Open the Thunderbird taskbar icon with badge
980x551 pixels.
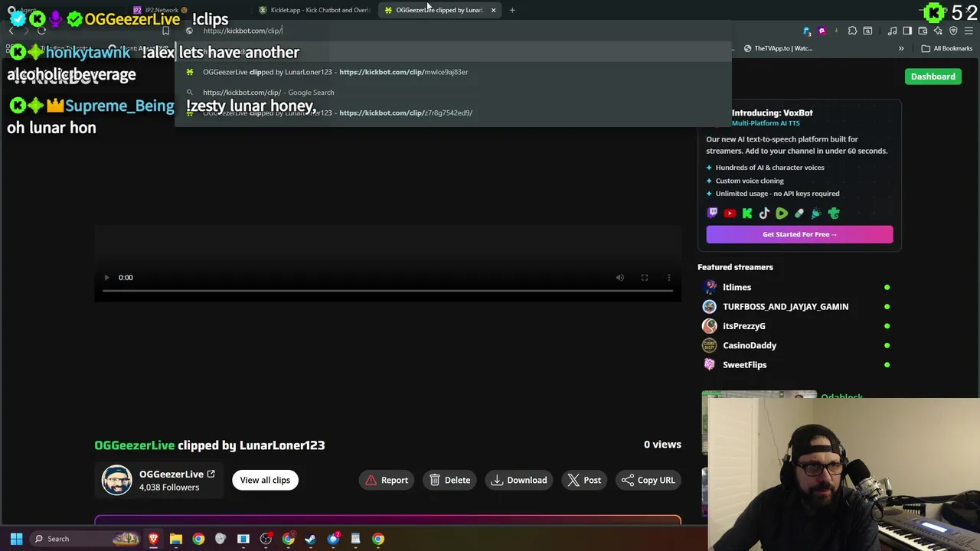333,539
